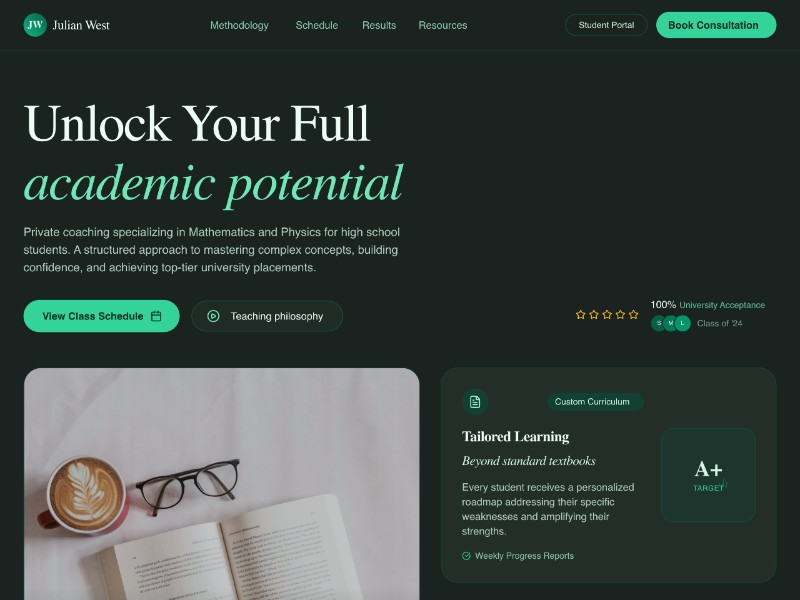Open the Resources nav link

pyautogui.click(x=443, y=26)
